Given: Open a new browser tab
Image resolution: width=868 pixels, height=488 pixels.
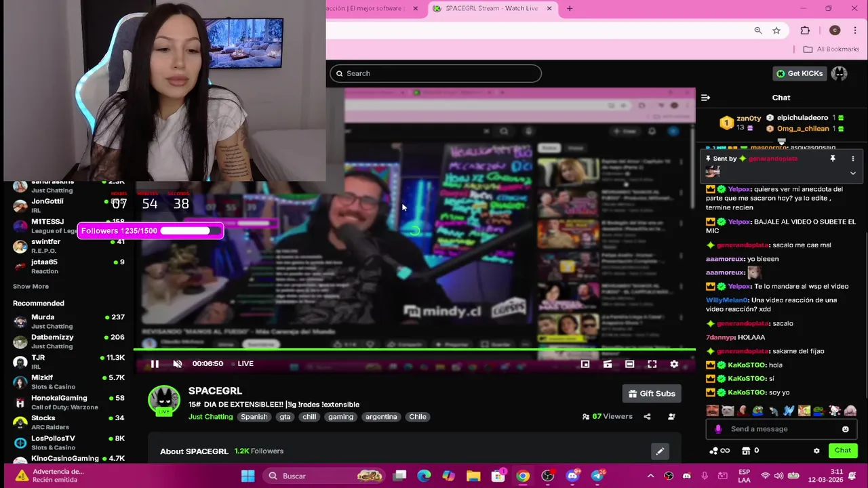Looking at the screenshot, I should [570, 8].
